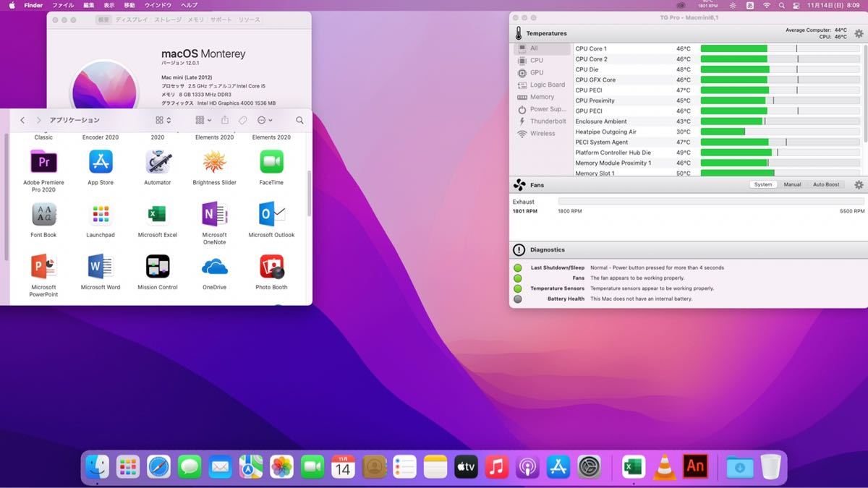868x488 pixels.
Task: Select System fan mode
Action: [x=763, y=184]
